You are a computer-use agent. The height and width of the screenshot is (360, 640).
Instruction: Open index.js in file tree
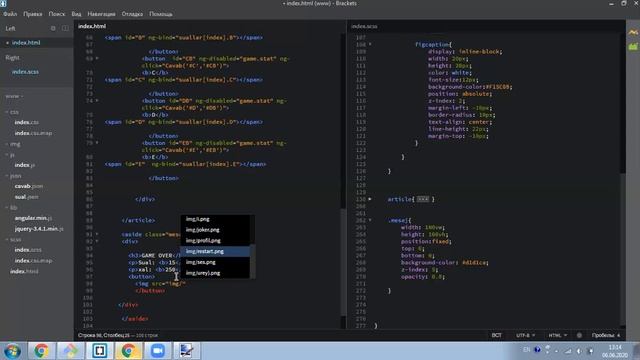pyautogui.click(x=24, y=165)
